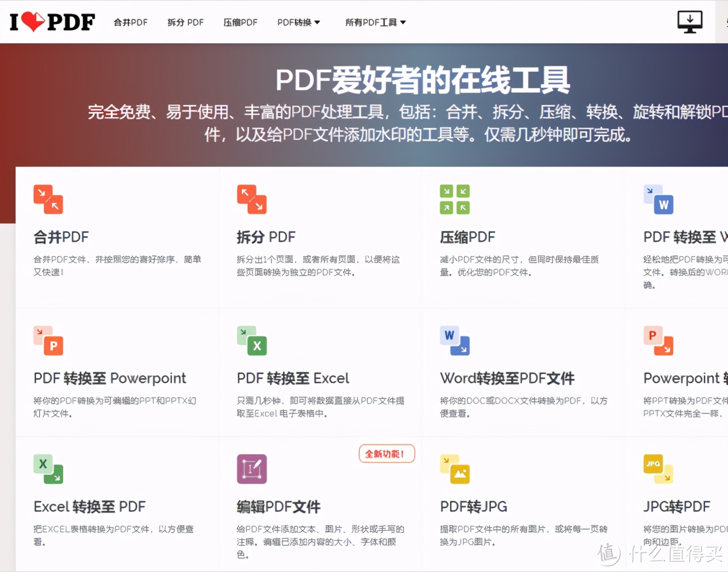Click the 合并PDF description text

(x=117, y=266)
